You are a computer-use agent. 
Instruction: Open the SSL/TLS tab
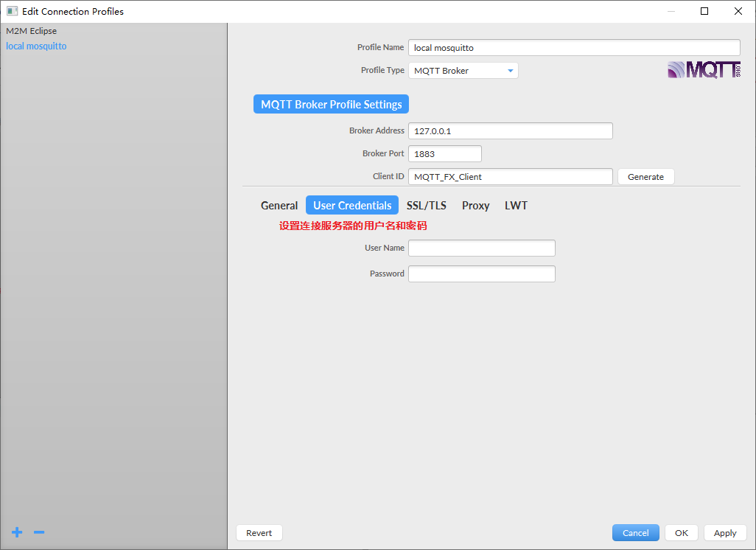tap(426, 205)
